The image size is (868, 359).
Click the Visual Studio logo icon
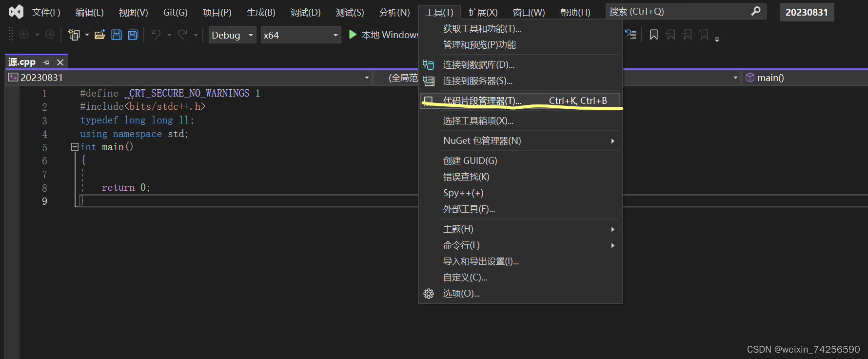click(x=16, y=12)
